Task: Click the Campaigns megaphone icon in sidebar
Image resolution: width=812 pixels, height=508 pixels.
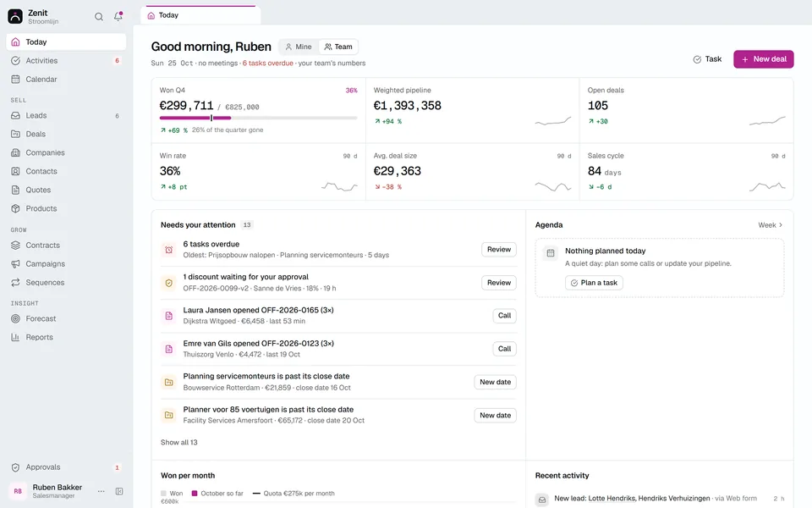Action: 15,264
